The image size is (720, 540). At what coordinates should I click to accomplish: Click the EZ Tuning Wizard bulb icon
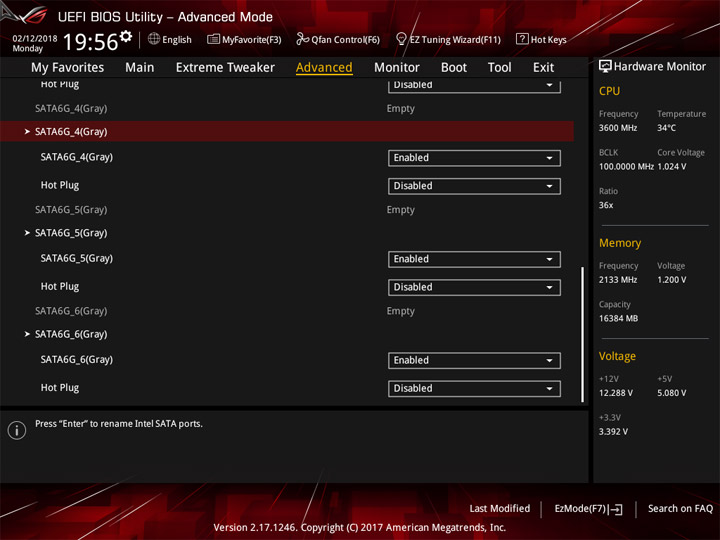401,39
